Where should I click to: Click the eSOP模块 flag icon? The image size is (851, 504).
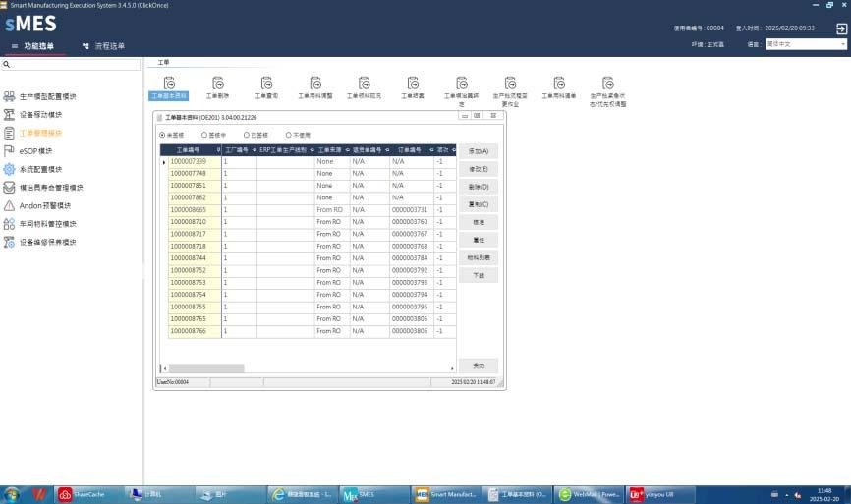9,150
